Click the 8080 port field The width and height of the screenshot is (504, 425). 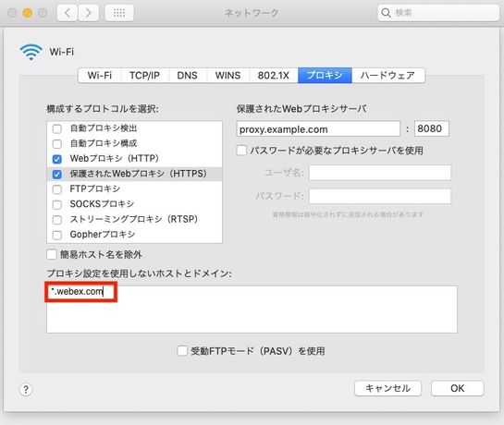click(x=431, y=128)
